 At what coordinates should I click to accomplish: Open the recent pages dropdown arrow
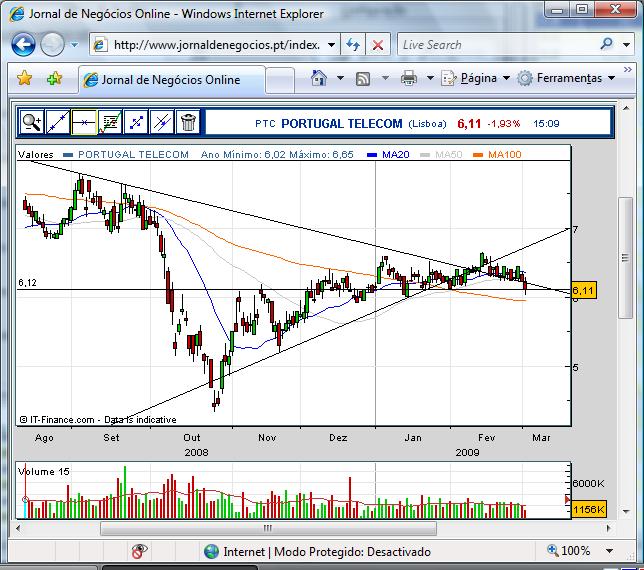[x=74, y=44]
